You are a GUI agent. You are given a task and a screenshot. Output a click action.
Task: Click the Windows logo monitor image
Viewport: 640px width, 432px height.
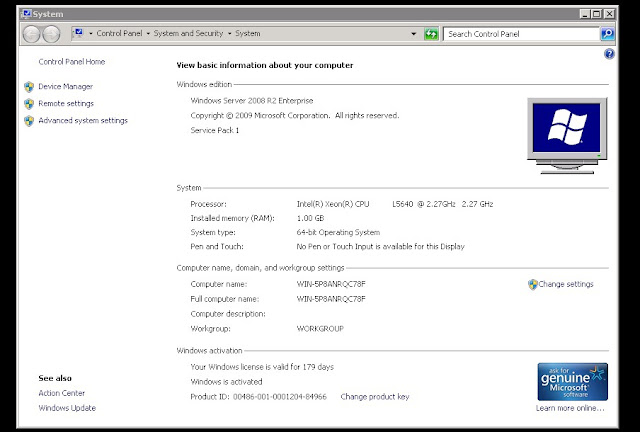[567, 136]
